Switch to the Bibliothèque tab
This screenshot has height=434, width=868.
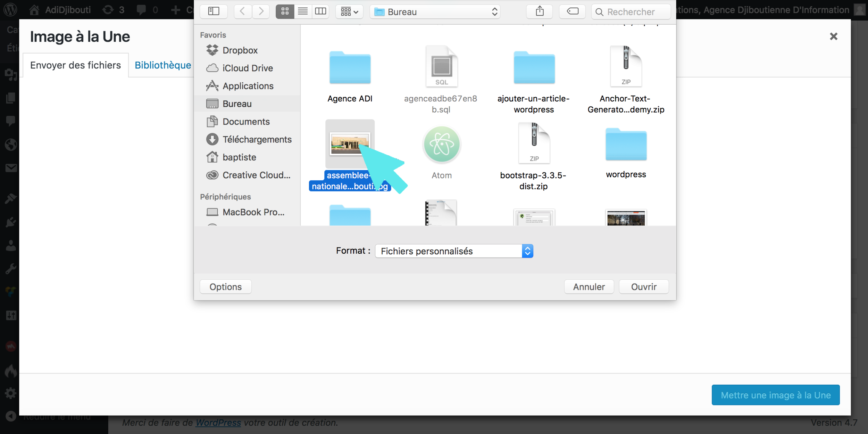coord(162,65)
